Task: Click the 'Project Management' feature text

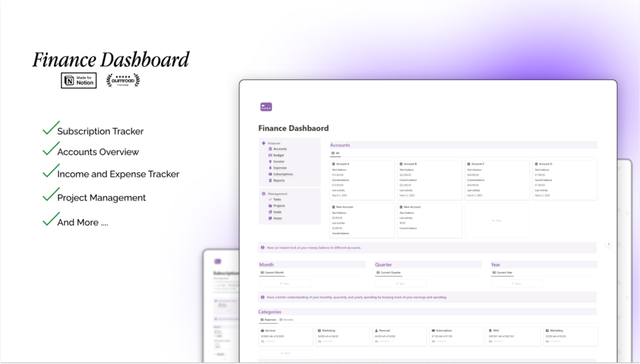Action: pyautogui.click(x=102, y=198)
